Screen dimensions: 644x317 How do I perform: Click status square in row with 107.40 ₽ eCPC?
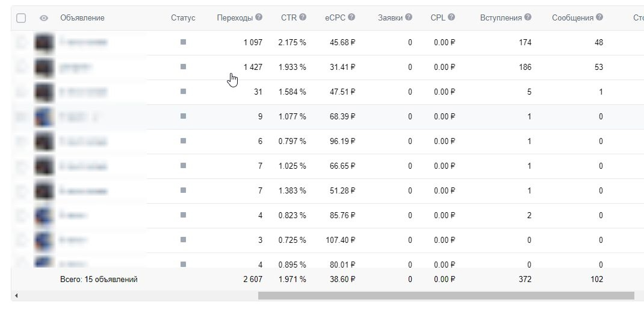pos(183,239)
